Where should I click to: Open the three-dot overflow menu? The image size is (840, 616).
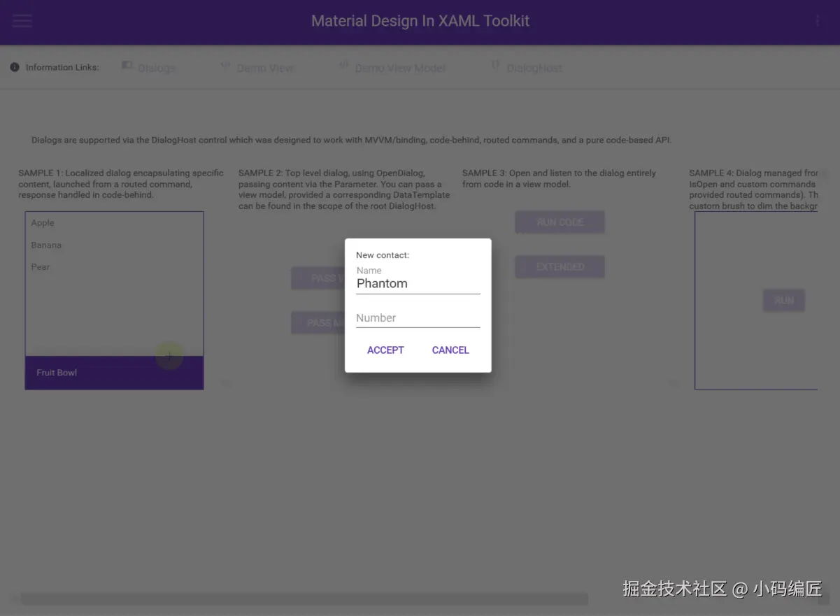pyautogui.click(x=818, y=21)
